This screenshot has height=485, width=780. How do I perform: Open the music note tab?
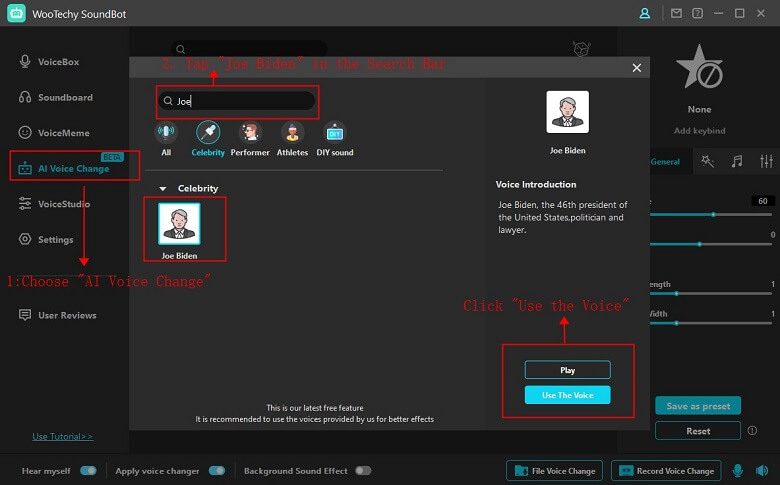coord(737,161)
